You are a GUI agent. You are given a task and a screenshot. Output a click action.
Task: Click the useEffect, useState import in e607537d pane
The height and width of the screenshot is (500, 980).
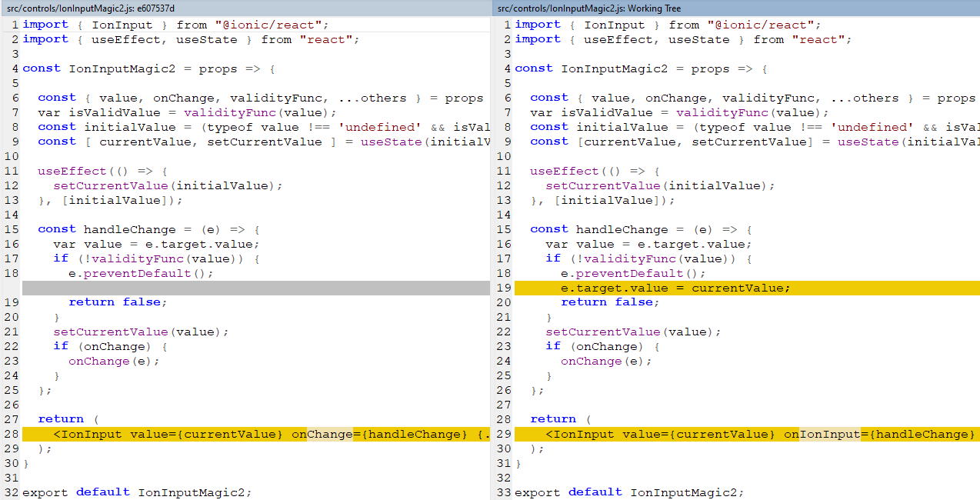click(191, 39)
